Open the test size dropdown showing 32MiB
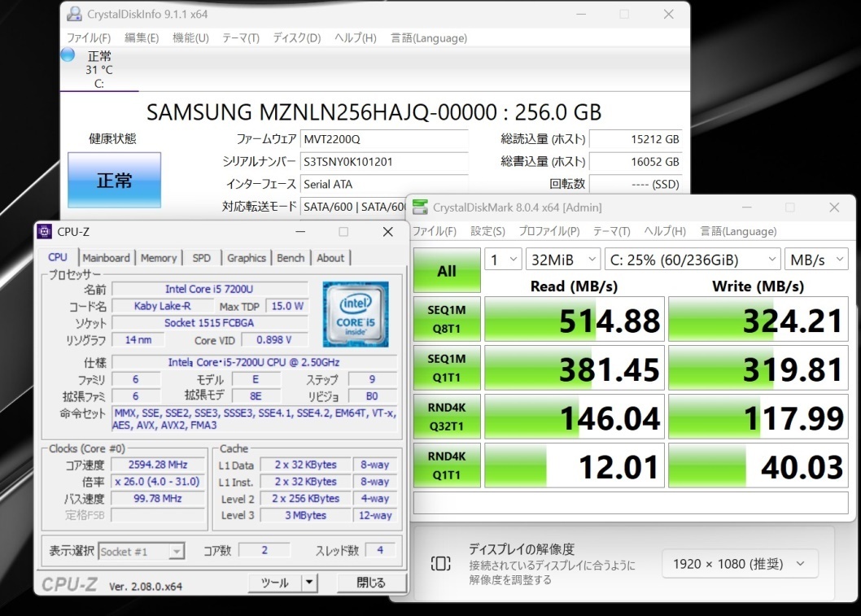The width and height of the screenshot is (861, 616). click(563, 259)
